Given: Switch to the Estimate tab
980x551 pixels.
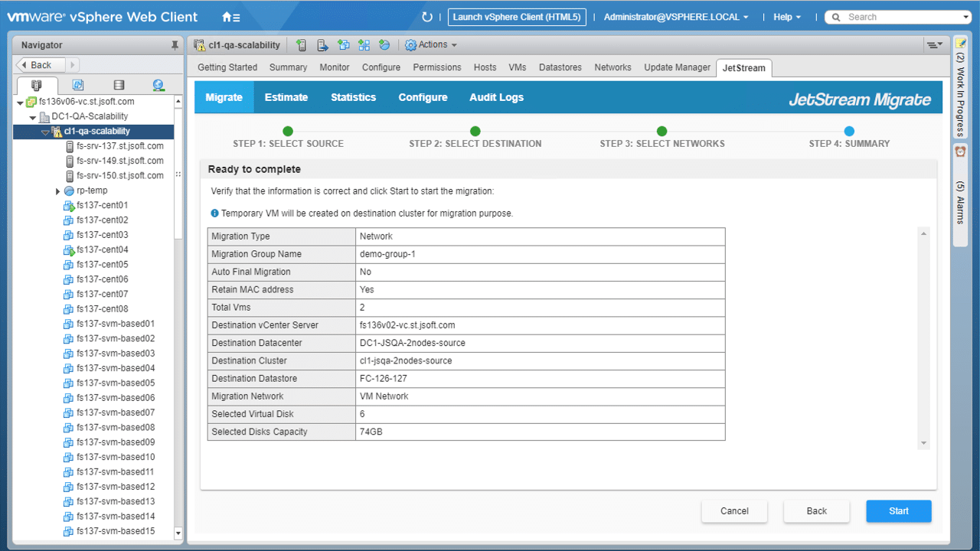Looking at the screenshot, I should tap(286, 97).
